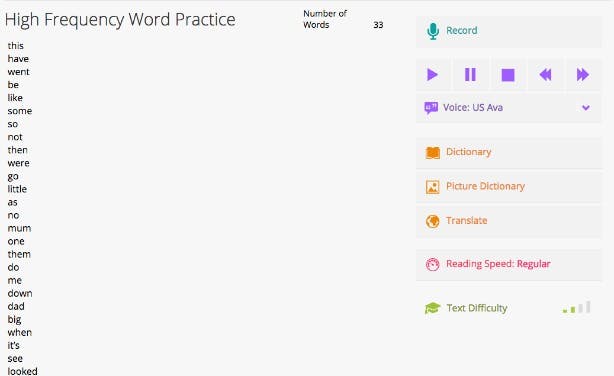This screenshot has width=614, height=376.
Task: Adjust the Text Difficulty level bars
Action: pos(576,307)
